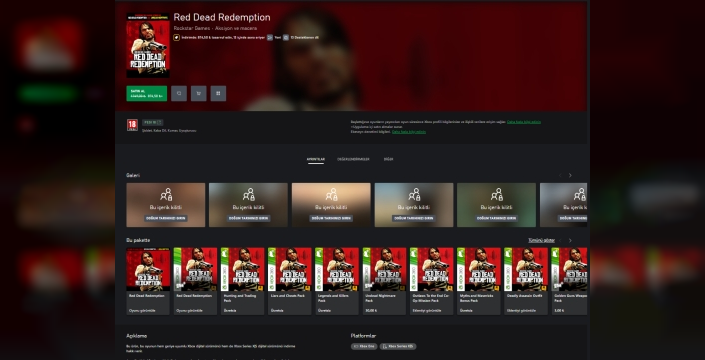
Task: Click the PEGI 18 age rating icon
Action: (x=132, y=125)
